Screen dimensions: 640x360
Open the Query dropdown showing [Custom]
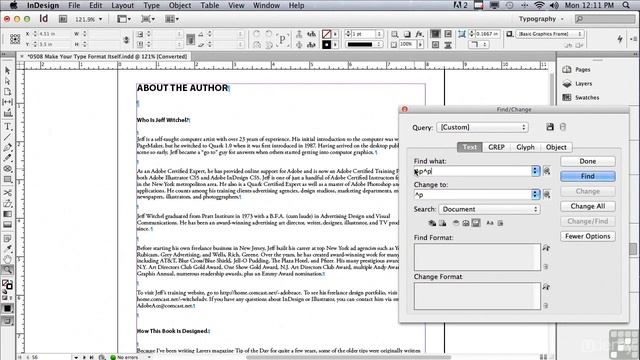coord(482,127)
